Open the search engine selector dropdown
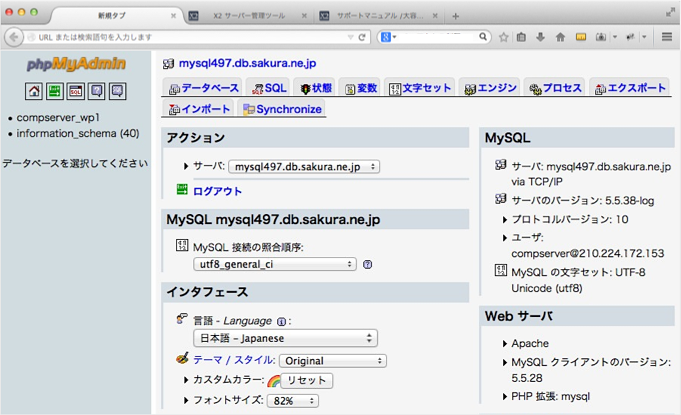The height and width of the screenshot is (415, 681). (389, 37)
